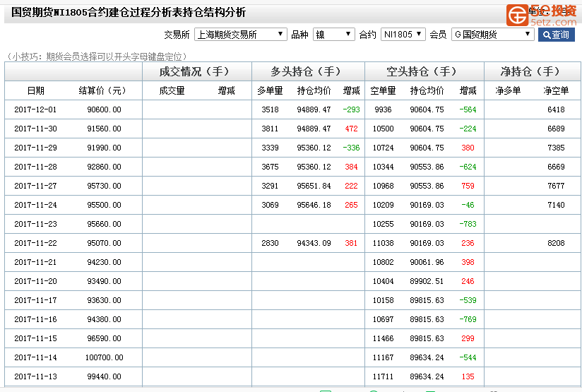Click the 5etz.com logo

pyautogui.click(x=542, y=16)
